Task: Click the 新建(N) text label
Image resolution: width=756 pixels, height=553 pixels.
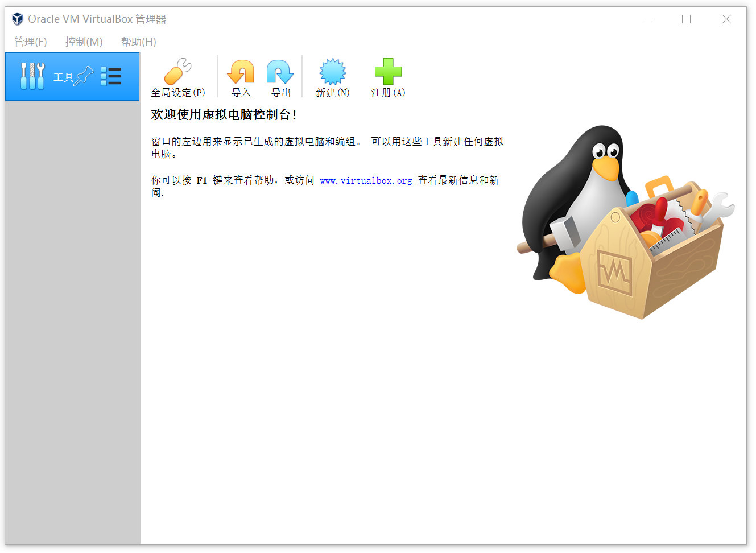Action: [332, 92]
